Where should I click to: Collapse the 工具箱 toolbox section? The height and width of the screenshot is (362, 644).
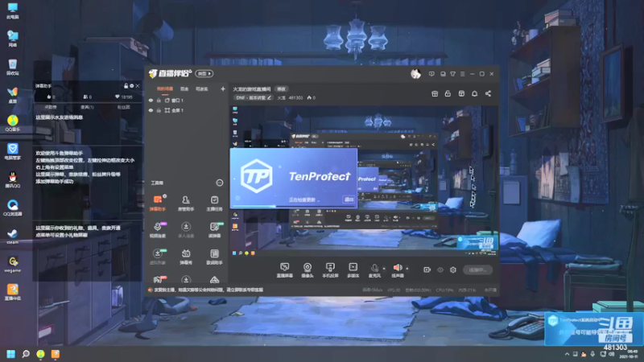pyautogui.click(x=219, y=183)
